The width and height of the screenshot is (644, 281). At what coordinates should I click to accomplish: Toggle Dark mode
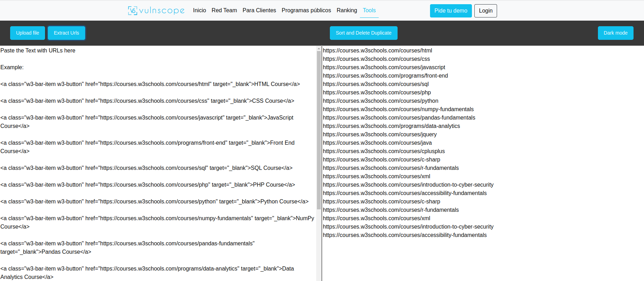click(x=615, y=33)
